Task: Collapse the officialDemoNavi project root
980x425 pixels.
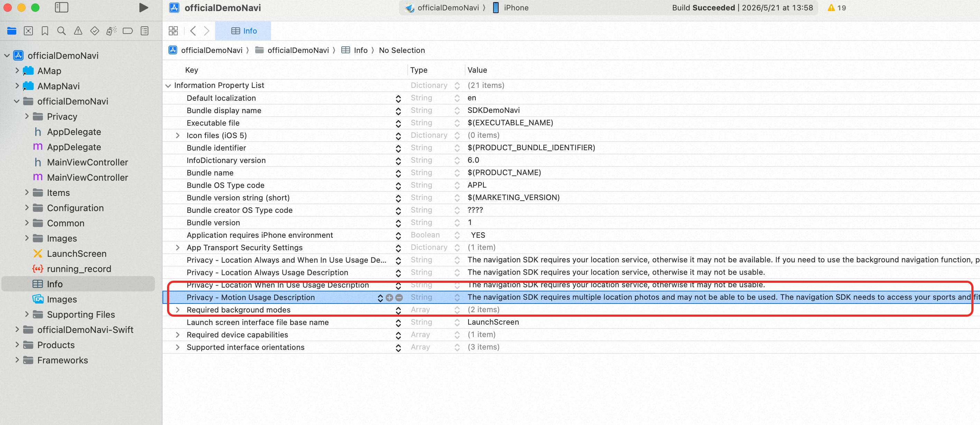Action: click(x=7, y=56)
